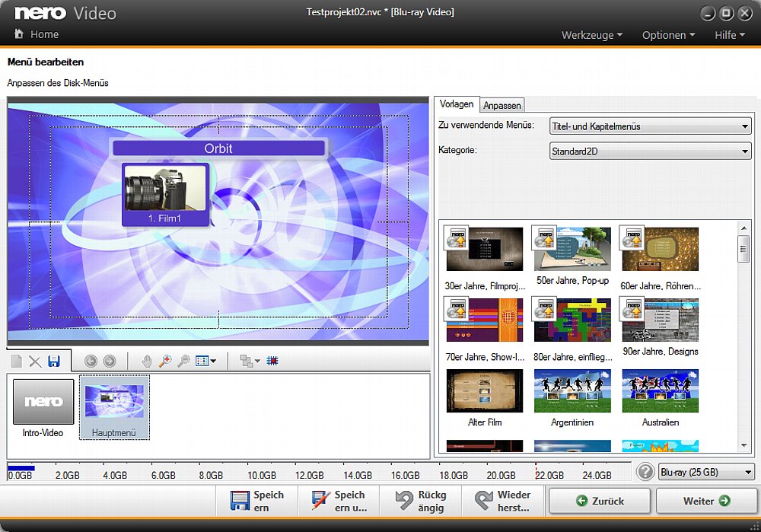Open the view options dropdown in toolbar
The height and width of the screenshot is (532, 761).
(x=206, y=361)
